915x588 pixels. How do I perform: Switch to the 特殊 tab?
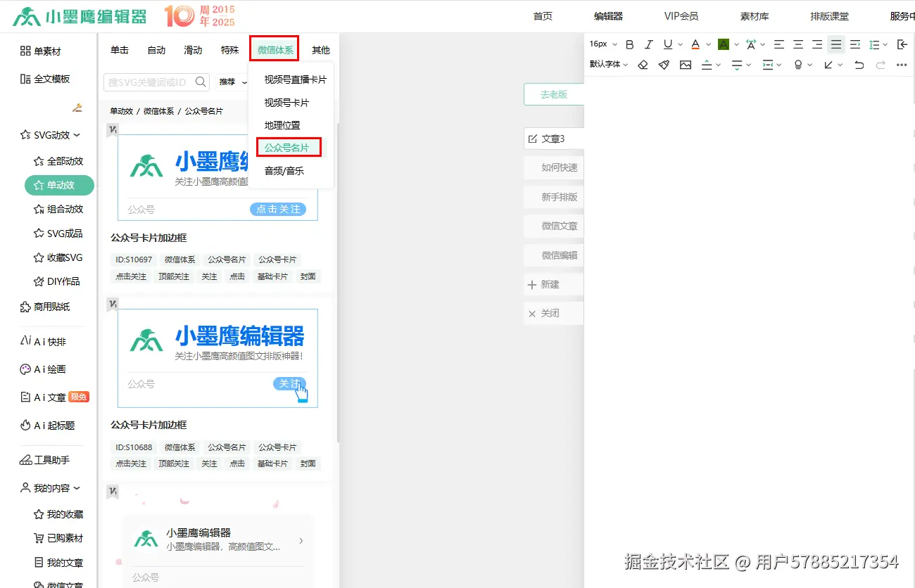[229, 50]
